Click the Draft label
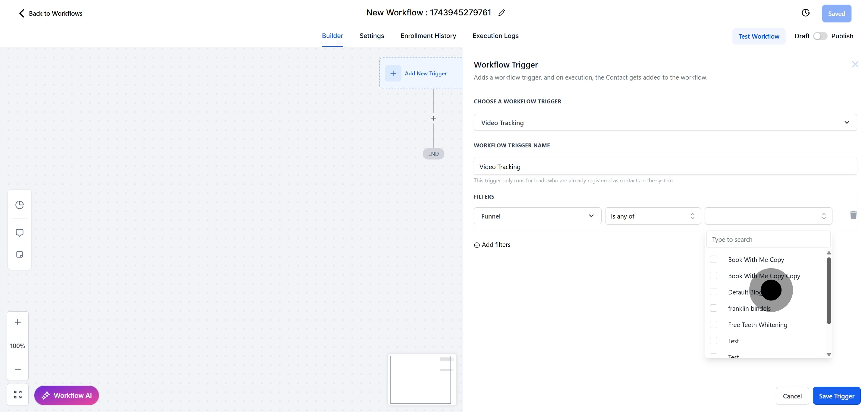Screen dimensions: 868x412 802,36
